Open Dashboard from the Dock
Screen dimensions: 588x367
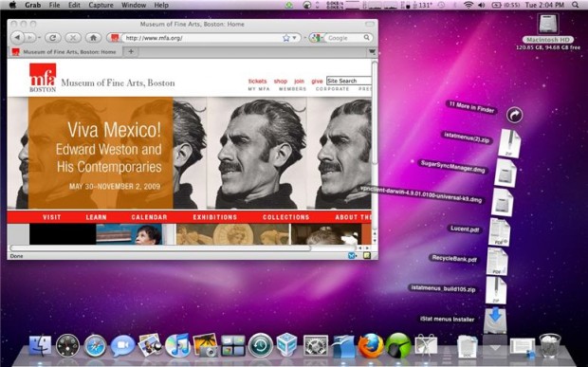click(68, 345)
